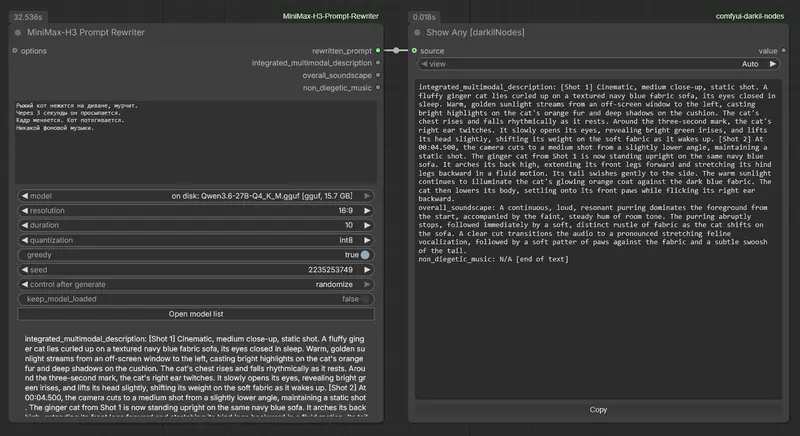Viewport: 800px width, 436px height.
Task: Click the 32.536s execution time badge
Action: pos(28,17)
